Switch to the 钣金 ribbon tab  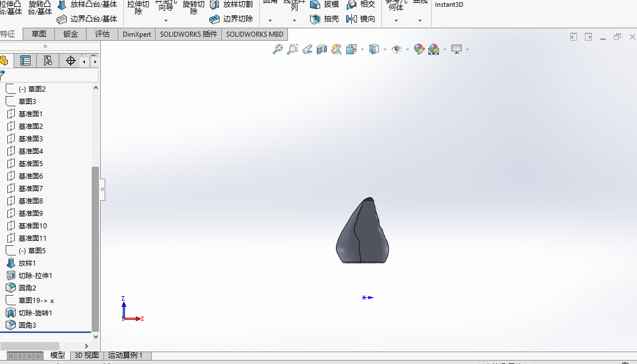[x=70, y=34]
